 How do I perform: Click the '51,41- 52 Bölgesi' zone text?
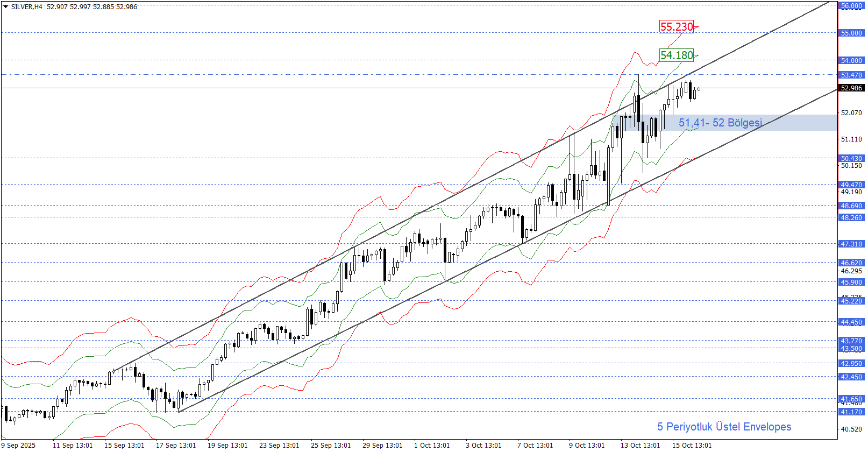pyautogui.click(x=720, y=123)
